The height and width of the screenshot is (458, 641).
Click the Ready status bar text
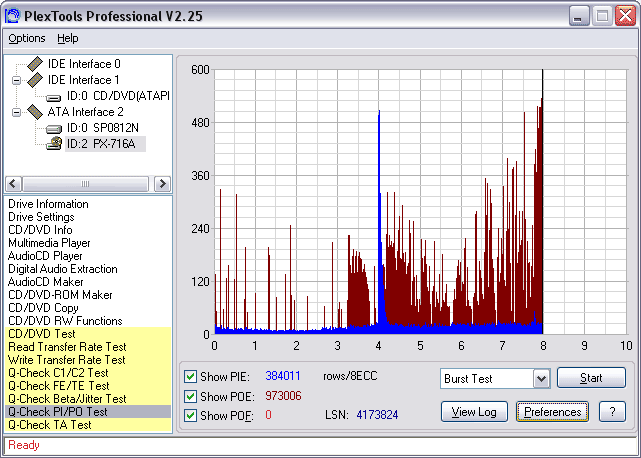click(x=24, y=445)
